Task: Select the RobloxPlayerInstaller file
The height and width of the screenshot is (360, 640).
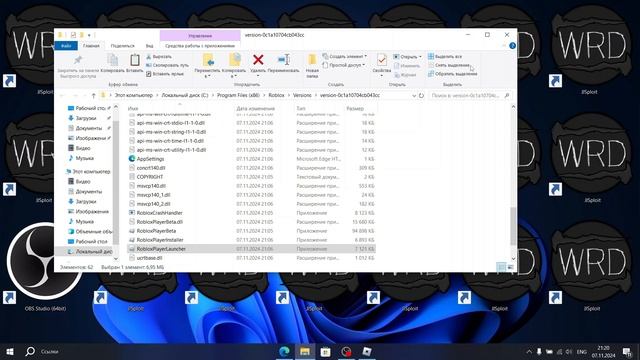Action: tap(251, 240)
